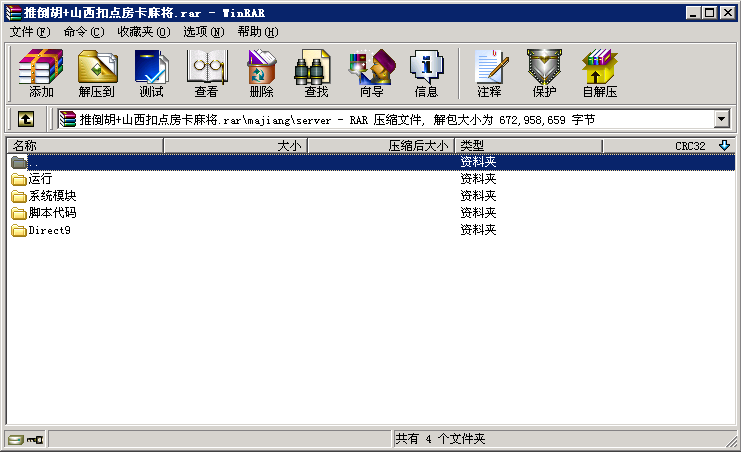The image size is (741, 452).
Task: Open the 收藏夹(O) menu
Action: tap(143, 31)
